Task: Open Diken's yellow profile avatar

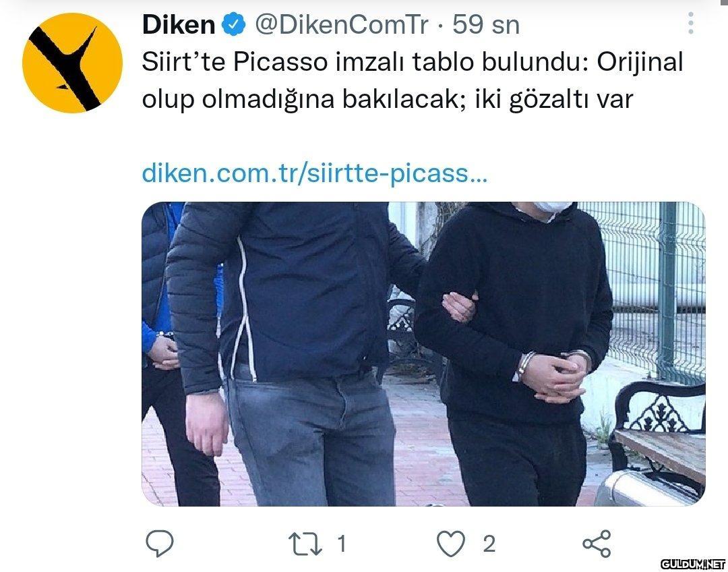Action: (x=72, y=63)
